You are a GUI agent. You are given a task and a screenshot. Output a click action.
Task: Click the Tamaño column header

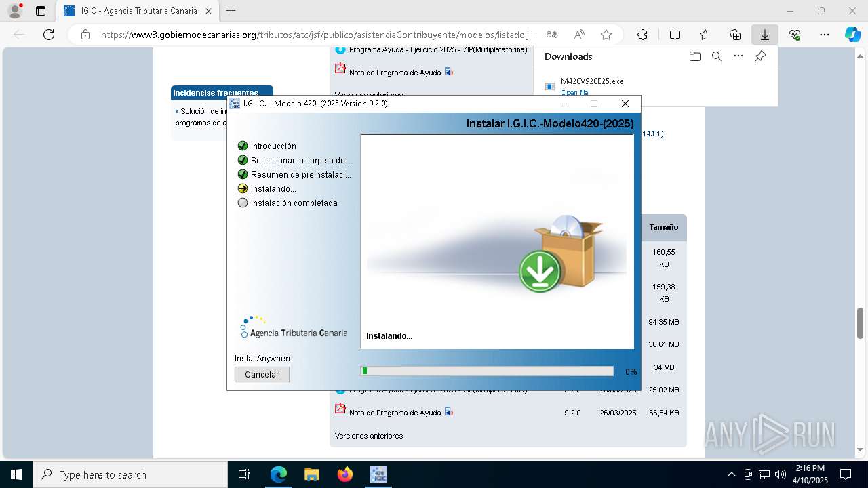click(664, 228)
